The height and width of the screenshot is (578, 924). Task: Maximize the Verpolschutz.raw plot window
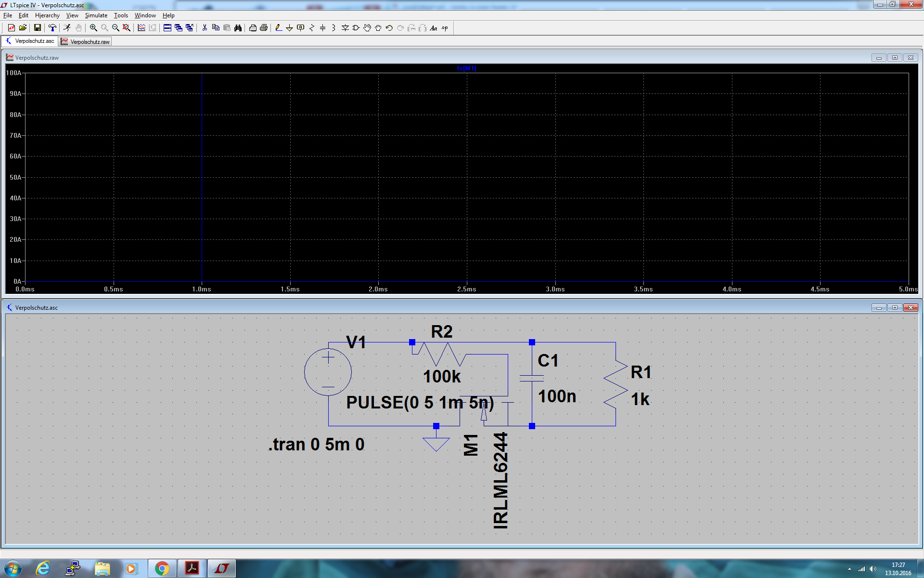coord(895,58)
